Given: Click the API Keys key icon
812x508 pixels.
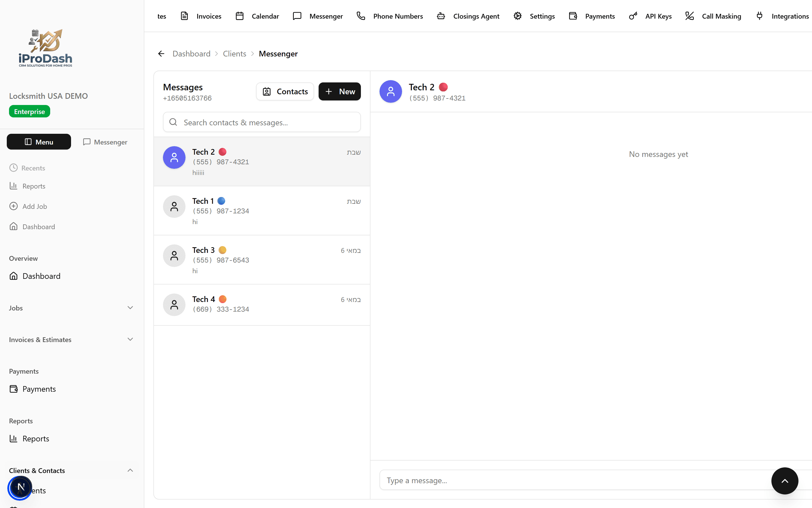Looking at the screenshot, I should click(633, 16).
